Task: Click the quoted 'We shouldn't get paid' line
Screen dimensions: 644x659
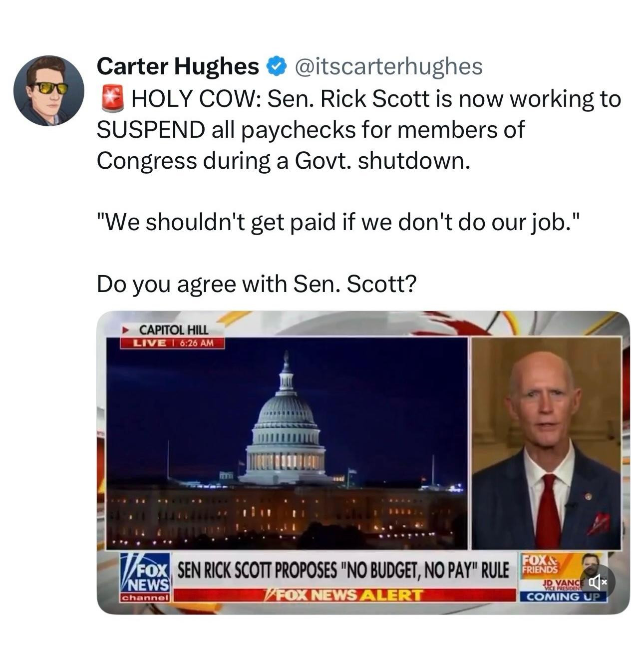Action: click(x=339, y=222)
